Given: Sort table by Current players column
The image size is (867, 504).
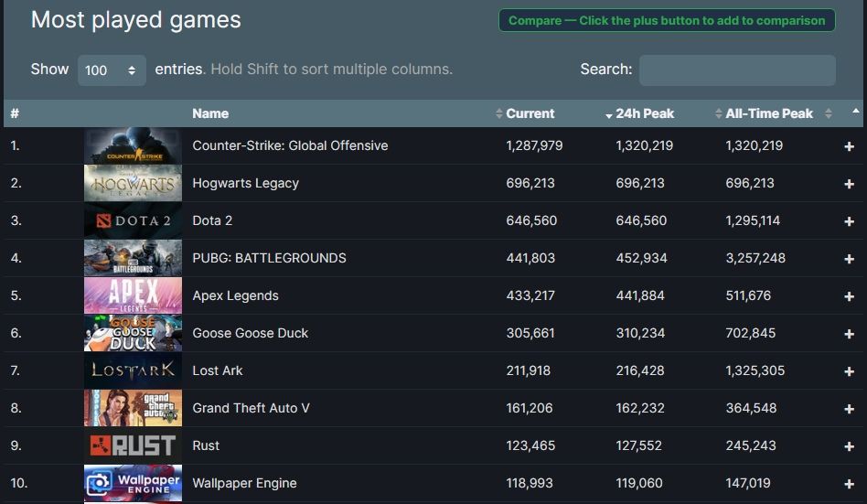Looking at the screenshot, I should coord(530,113).
